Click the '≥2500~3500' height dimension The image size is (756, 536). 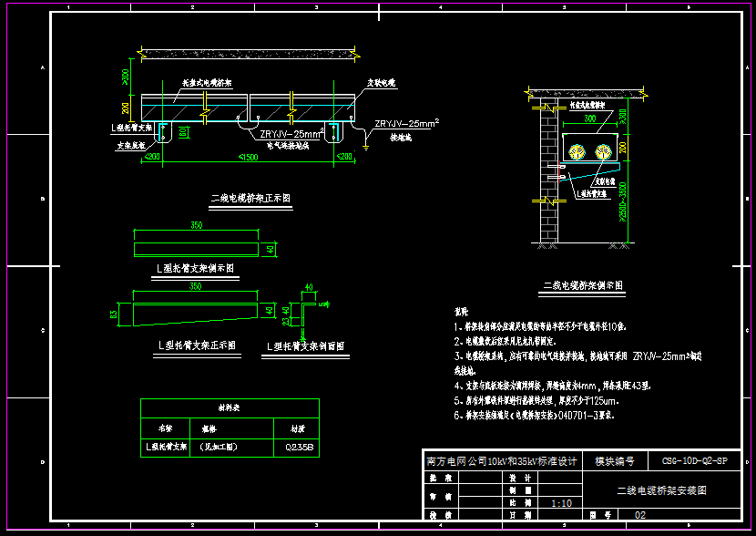(623, 201)
